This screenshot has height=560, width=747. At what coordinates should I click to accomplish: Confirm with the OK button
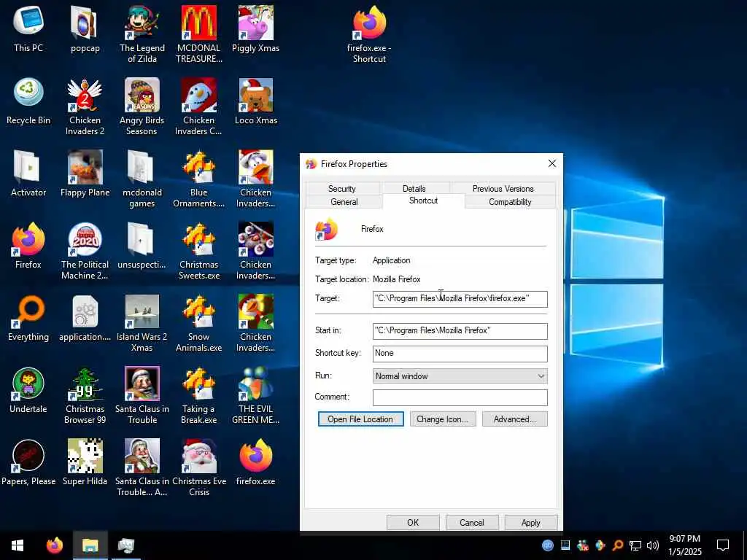click(x=413, y=522)
